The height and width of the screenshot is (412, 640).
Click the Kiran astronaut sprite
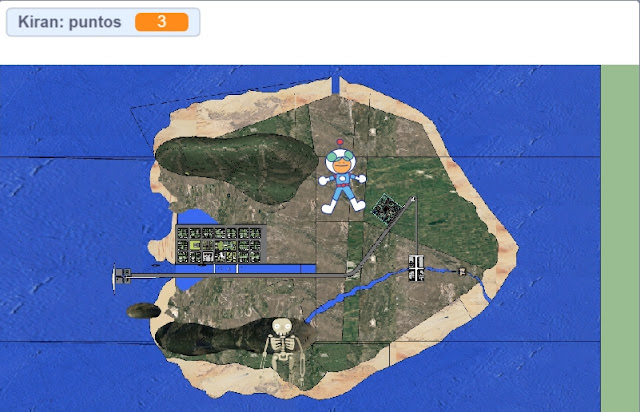pyautogui.click(x=342, y=177)
